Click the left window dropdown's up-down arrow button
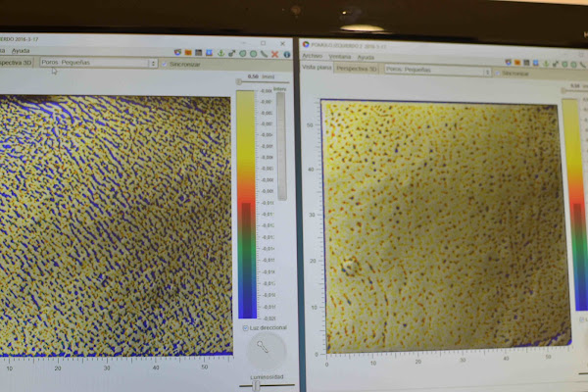 click(153, 64)
